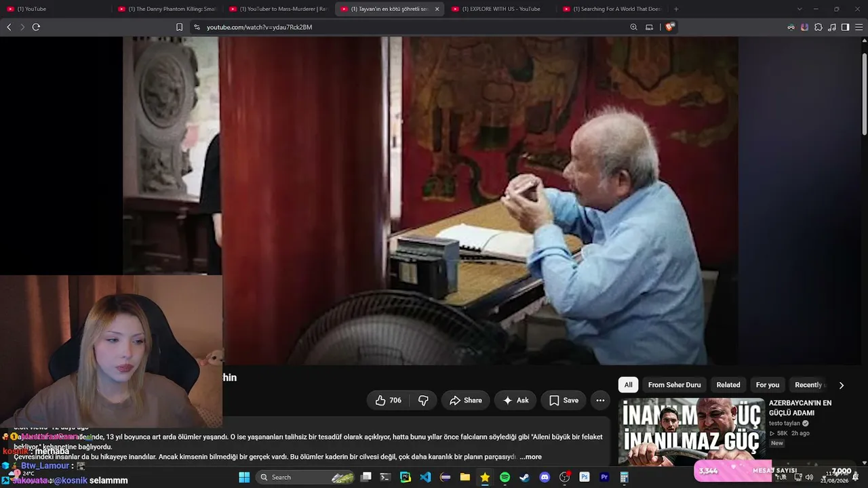Image resolution: width=868 pixels, height=488 pixels.
Task: Switch to EXPLORE WITH US tab
Action: coord(500,9)
